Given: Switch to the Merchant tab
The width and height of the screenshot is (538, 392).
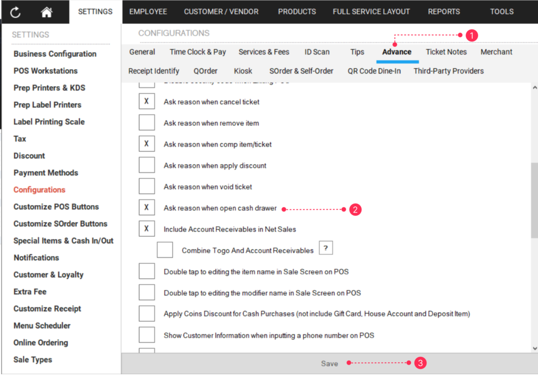Looking at the screenshot, I should point(496,52).
